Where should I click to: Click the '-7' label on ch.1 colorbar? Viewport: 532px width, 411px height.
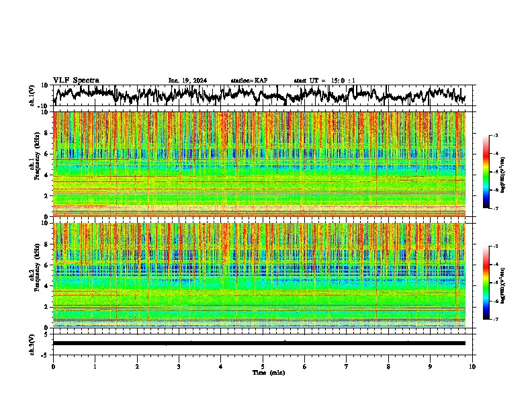[495, 208]
